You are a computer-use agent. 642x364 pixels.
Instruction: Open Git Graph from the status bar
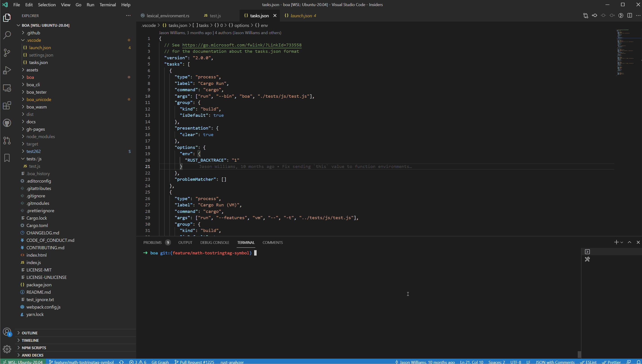tap(160, 362)
